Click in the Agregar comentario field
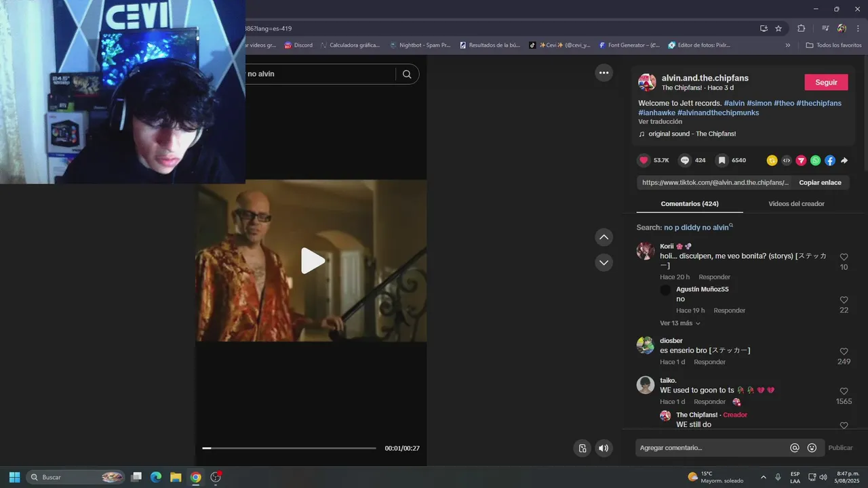 711,448
